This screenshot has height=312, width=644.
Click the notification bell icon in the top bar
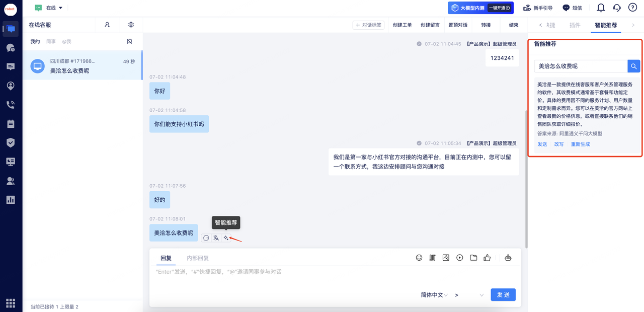tap(601, 8)
